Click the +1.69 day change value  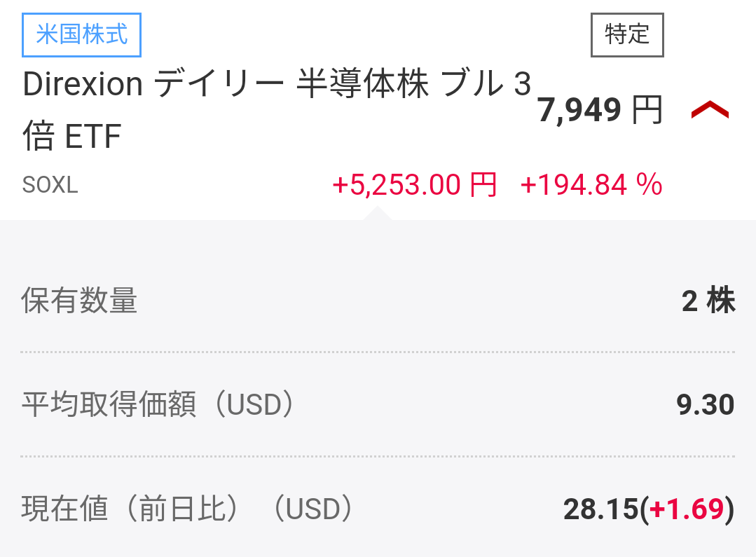click(687, 510)
